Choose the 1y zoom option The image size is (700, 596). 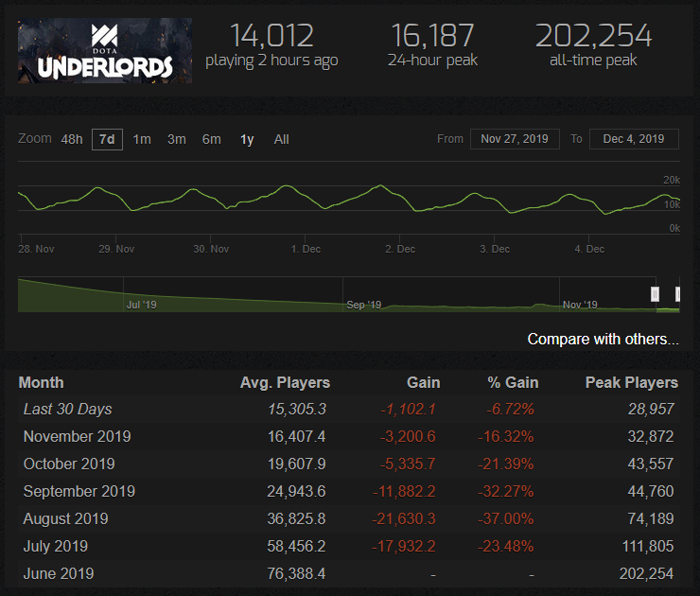[x=247, y=140]
